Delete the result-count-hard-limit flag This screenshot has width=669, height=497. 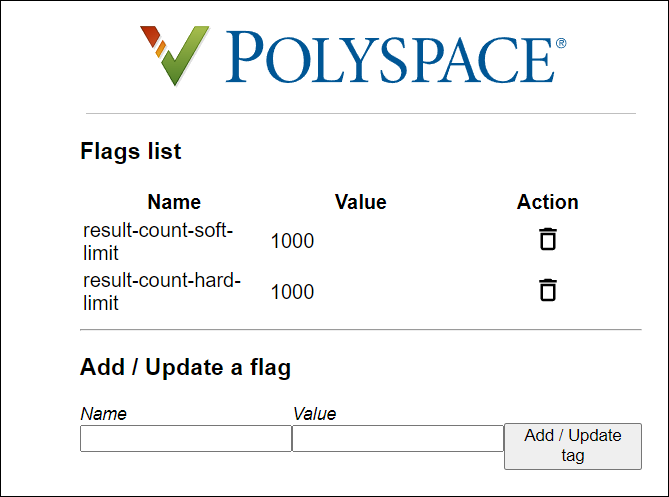click(548, 290)
